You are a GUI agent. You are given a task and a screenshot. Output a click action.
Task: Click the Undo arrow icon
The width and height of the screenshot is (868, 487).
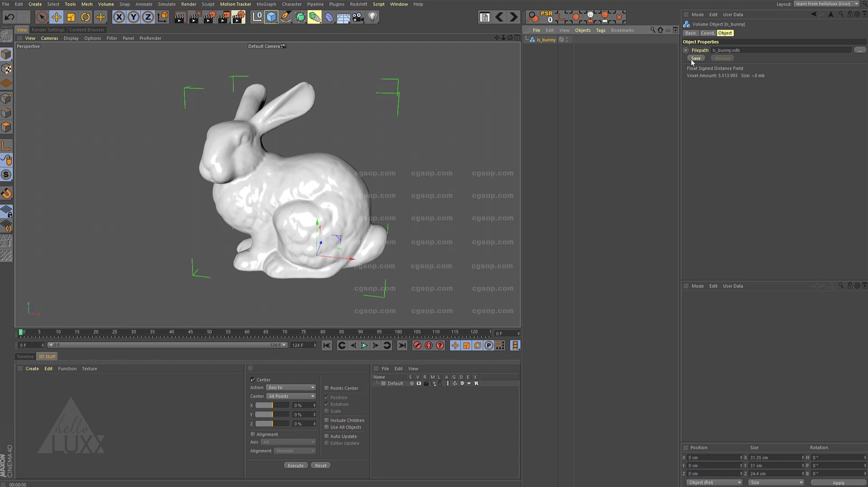(x=9, y=17)
